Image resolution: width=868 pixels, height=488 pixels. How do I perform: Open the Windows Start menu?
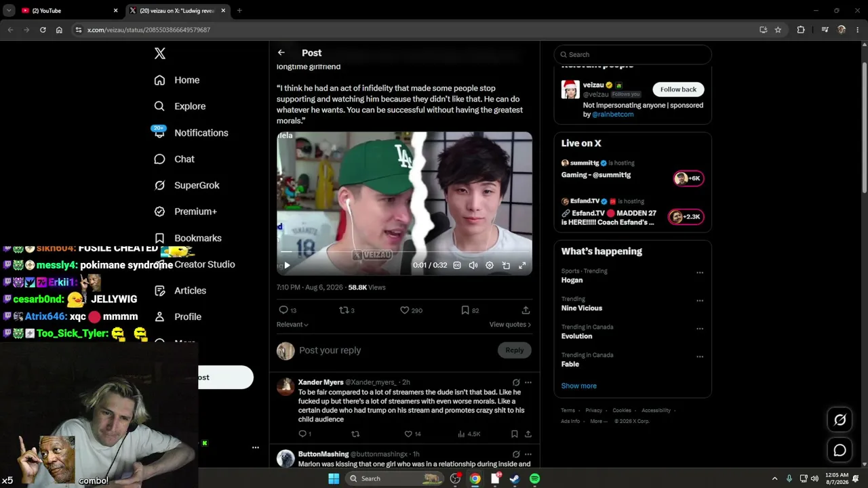[334, 479]
